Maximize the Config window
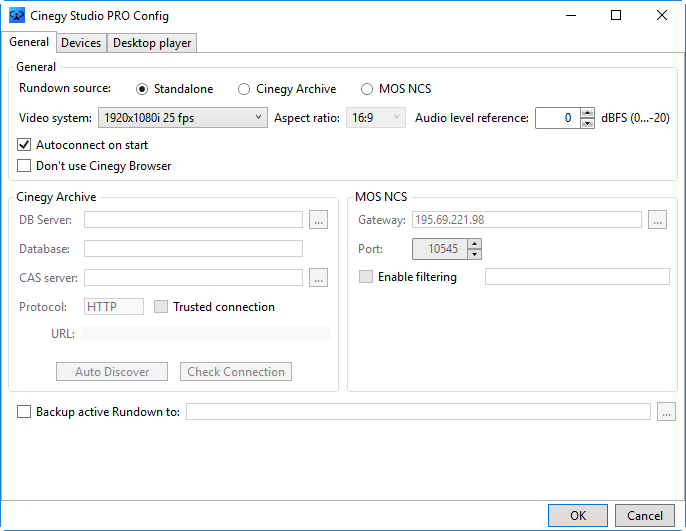Image resolution: width=686 pixels, height=531 pixels. point(616,16)
